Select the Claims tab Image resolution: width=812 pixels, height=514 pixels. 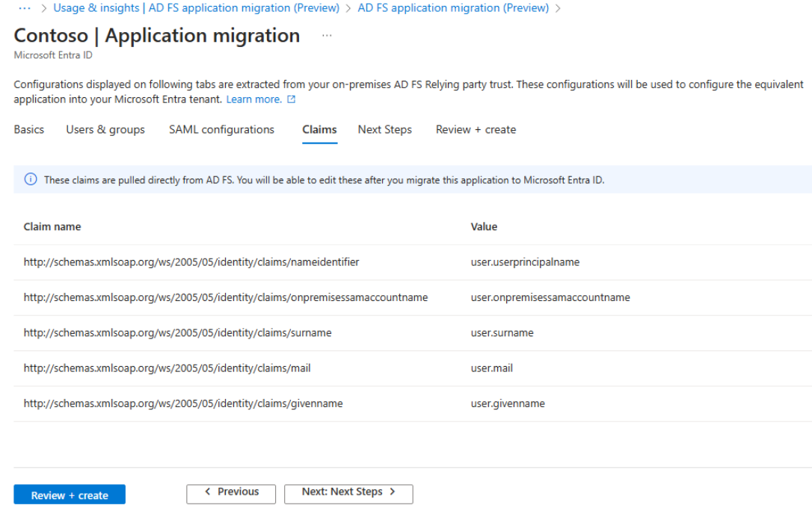coord(319,129)
